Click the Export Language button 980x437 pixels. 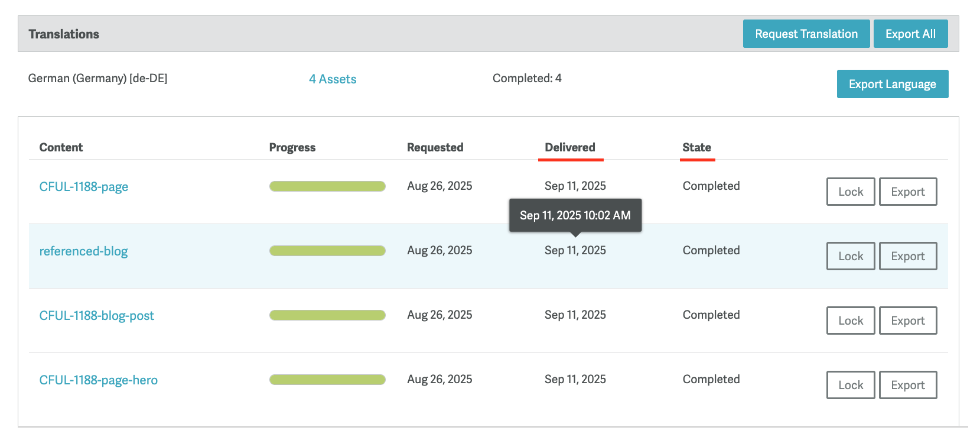pos(892,84)
